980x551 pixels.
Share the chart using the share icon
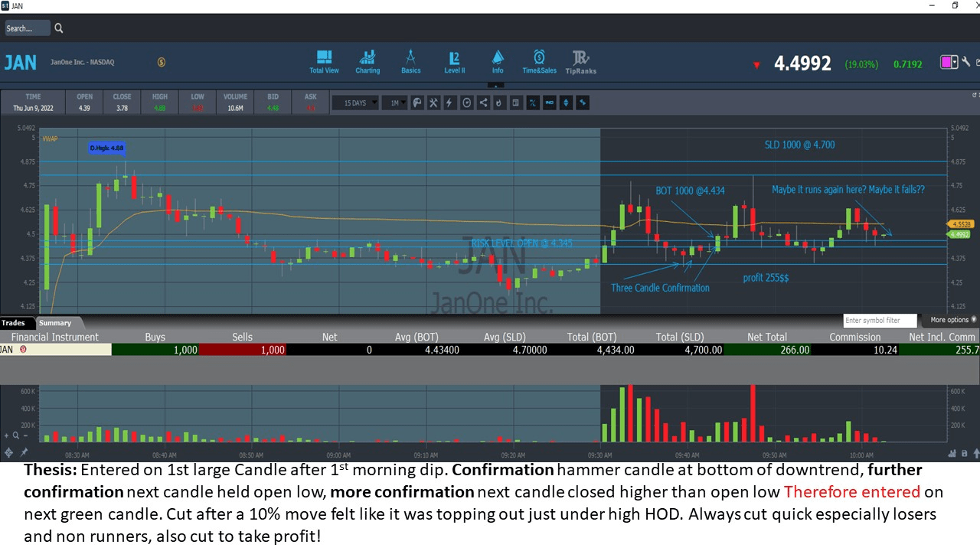tap(483, 103)
